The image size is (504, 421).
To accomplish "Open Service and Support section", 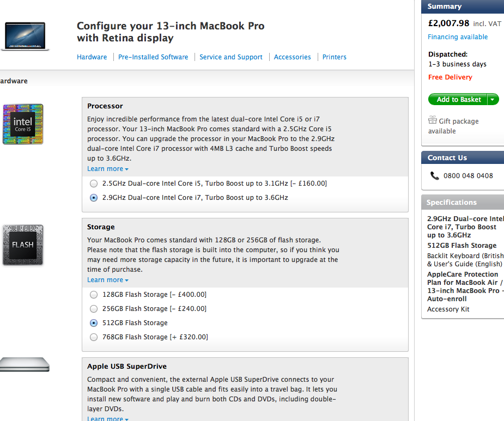I will 231,57.
